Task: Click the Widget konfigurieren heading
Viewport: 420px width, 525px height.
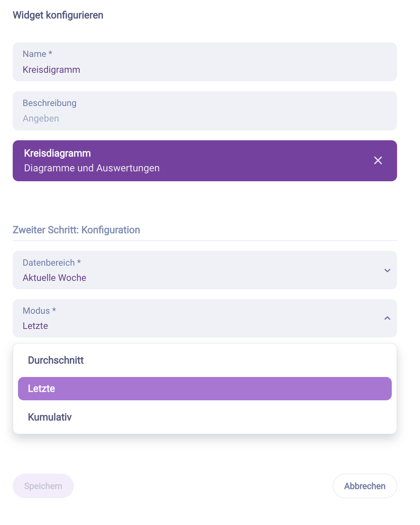Action: click(58, 15)
